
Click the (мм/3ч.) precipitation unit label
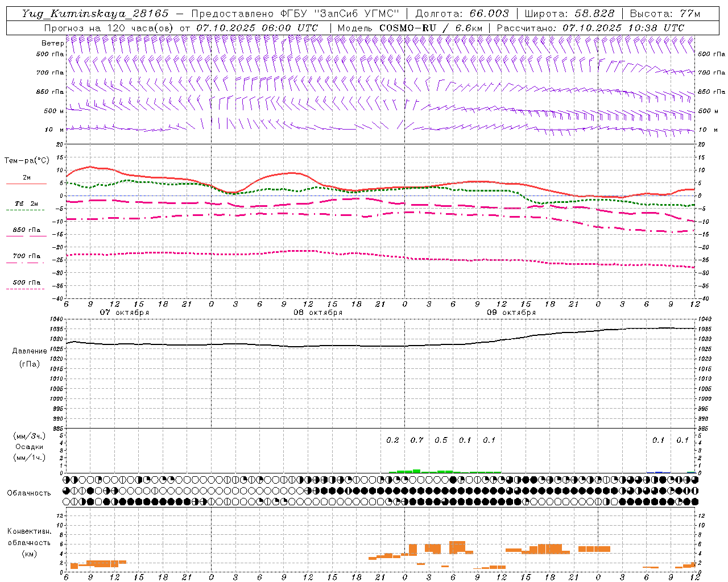30,436
